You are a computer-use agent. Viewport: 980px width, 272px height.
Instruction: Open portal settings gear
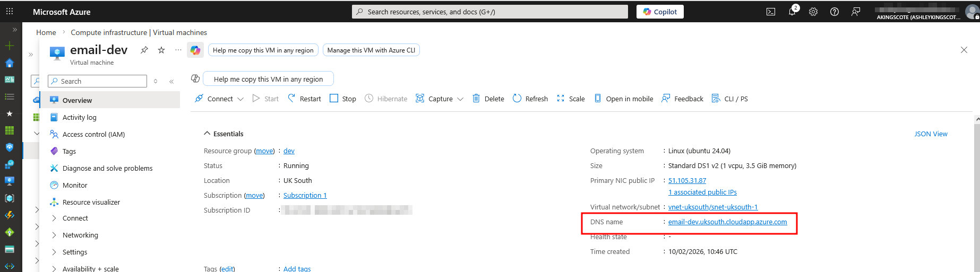813,12
